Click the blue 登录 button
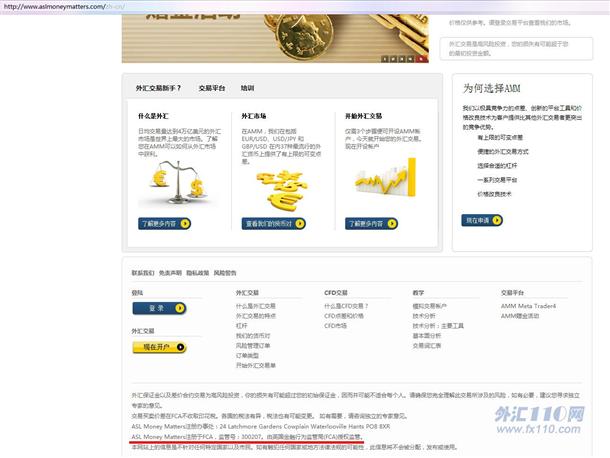 (x=159, y=308)
